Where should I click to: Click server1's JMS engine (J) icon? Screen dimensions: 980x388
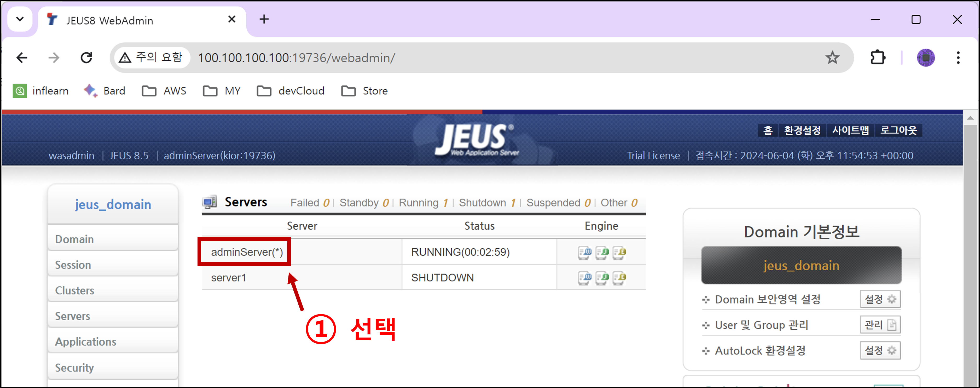[602, 278]
